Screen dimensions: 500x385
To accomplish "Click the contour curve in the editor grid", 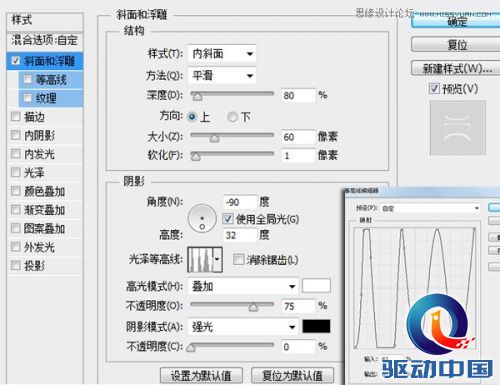I will point(414,288).
